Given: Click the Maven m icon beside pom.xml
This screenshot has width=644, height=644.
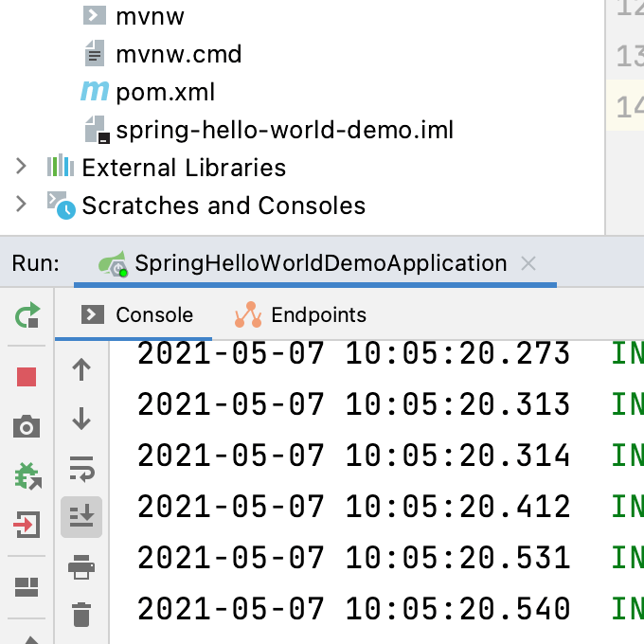Looking at the screenshot, I should pos(95,91).
